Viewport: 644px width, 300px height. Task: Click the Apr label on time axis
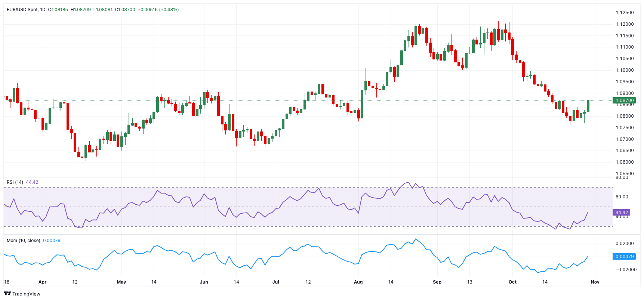(43, 282)
